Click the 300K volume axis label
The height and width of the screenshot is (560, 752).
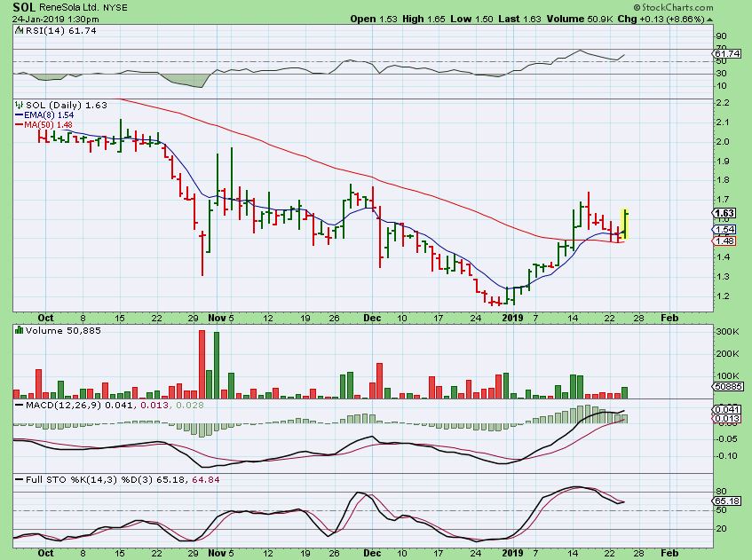pyautogui.click(x=727, y=331)
